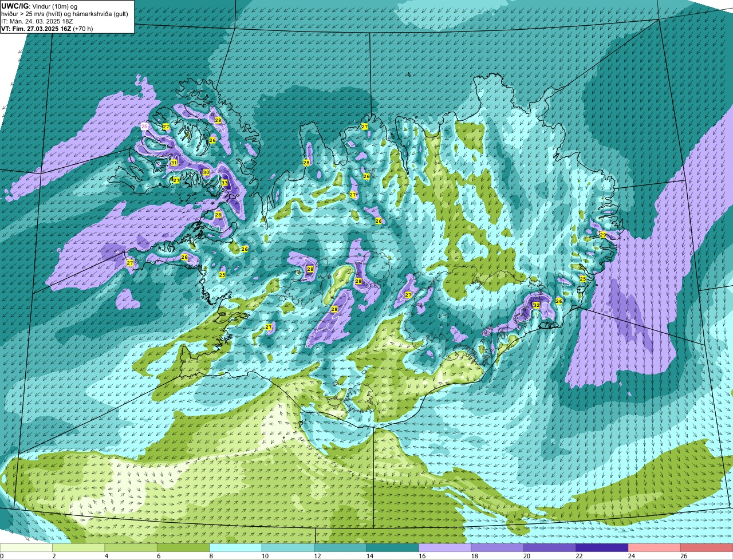Choose the 10–12 m/s light teal legend swatch
Image resolution: width=733 pixels, height=560 pixels.
pyautogui.click(x=288, y=547)
